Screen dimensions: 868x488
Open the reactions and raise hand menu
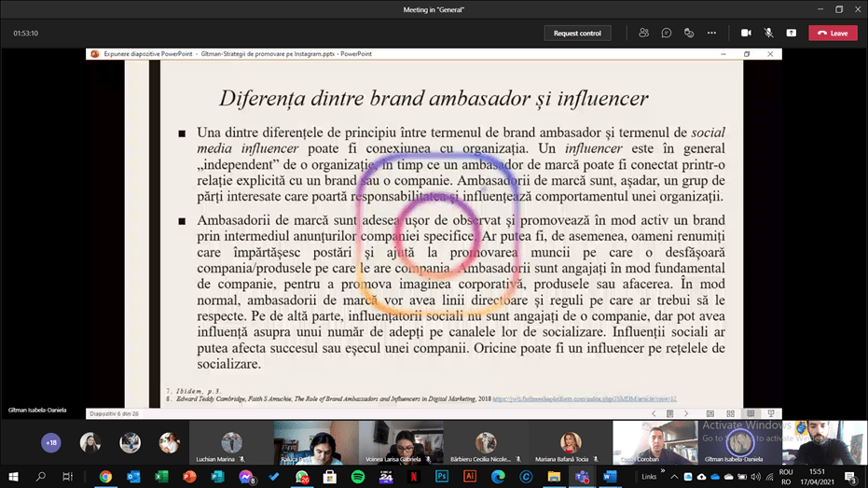pos(689,33)
